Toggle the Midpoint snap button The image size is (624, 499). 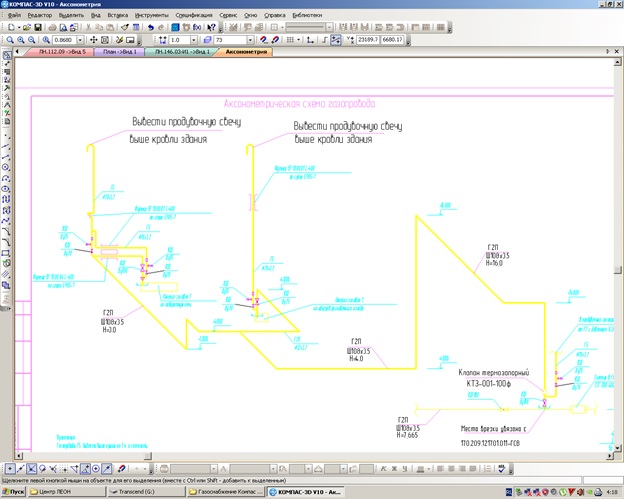[21, 469]
